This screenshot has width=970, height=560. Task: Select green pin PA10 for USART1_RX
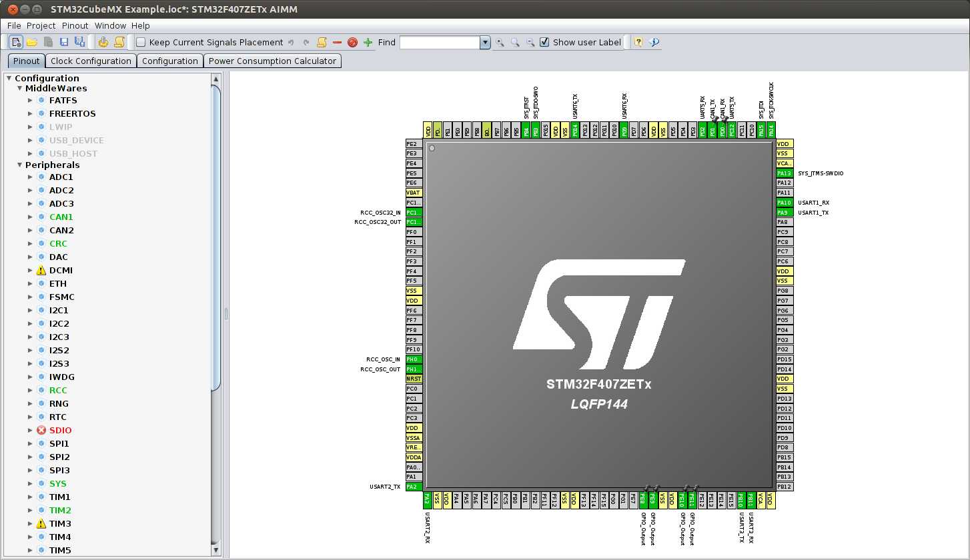click(x=785, y=202)
